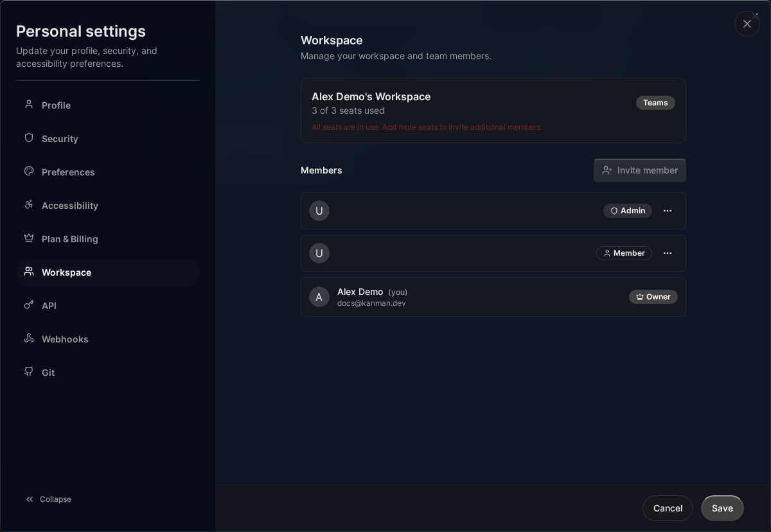771x532 pixels.
Task: Open the API settings icon
Action: click(29, 305)
